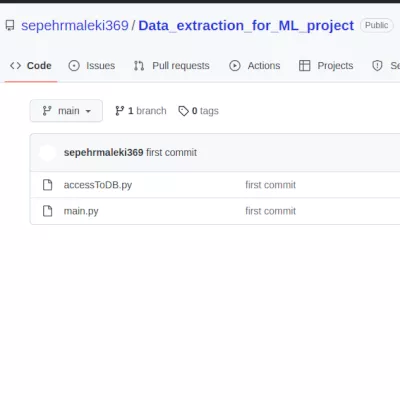Click the main.py file icon

[48, 211]
